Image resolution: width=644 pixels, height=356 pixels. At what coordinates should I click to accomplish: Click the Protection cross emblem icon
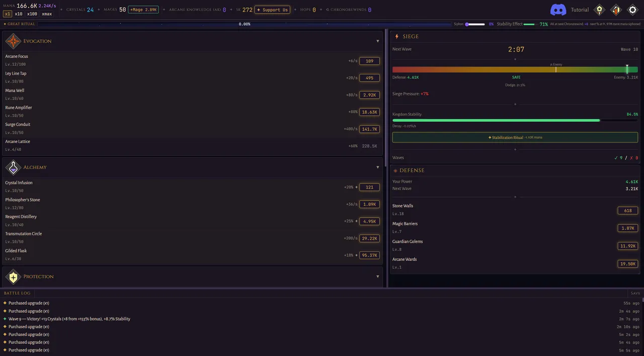point(13,277)
